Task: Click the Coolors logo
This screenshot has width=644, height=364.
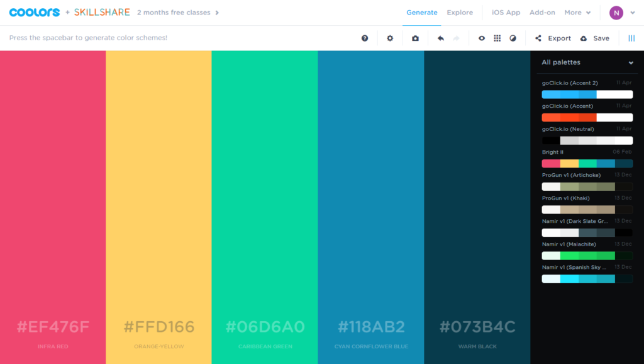Action: click(x=35, y=13)
